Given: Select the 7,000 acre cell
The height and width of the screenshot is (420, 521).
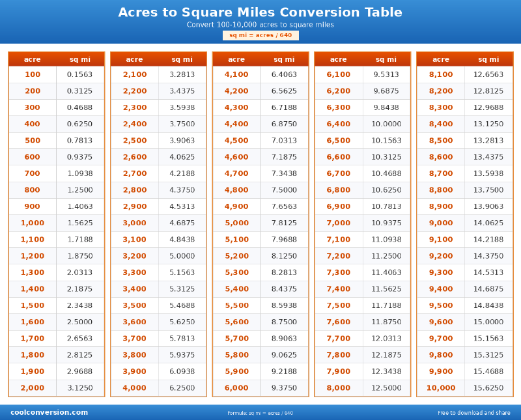Looking at the screenshot, I should (x=339, y=223).
